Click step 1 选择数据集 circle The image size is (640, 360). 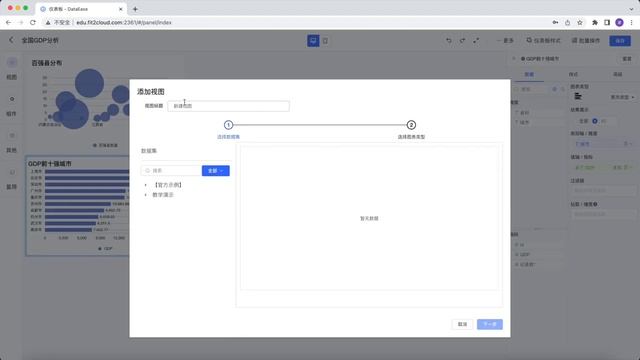coord(229,125)
